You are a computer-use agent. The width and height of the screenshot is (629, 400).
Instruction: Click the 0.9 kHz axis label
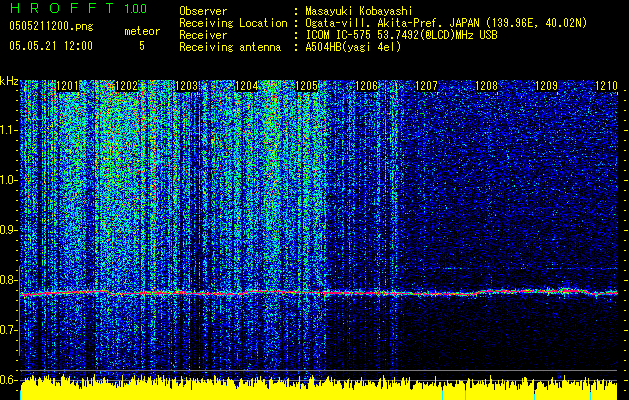click(x=9, y=230)
